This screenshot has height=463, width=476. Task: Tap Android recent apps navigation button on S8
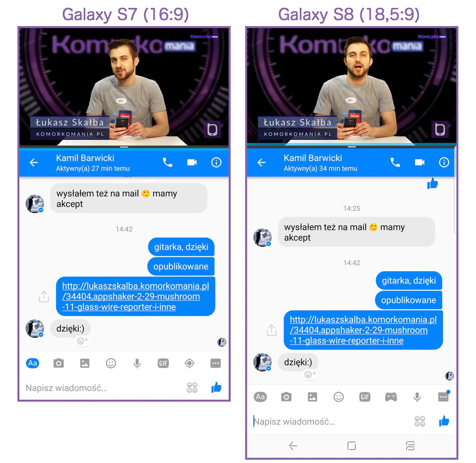pos(410,446)
